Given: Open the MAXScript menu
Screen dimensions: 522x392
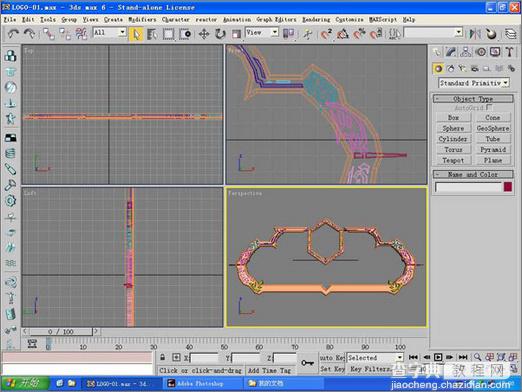Looking at the screenshot, I should point(383,20).
